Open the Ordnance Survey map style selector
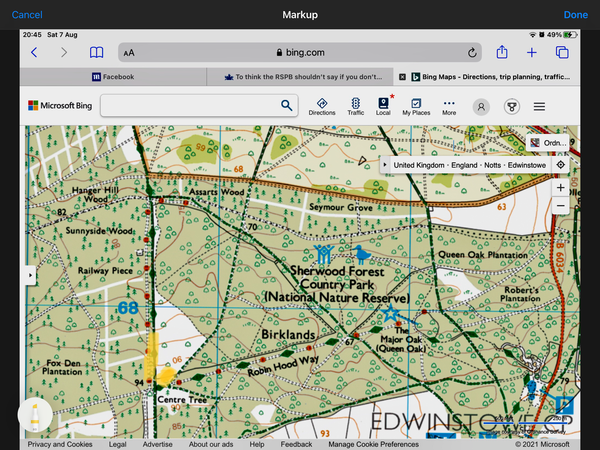Image resolution: width=600 pixels, height=450 pixels. (548, 143)
